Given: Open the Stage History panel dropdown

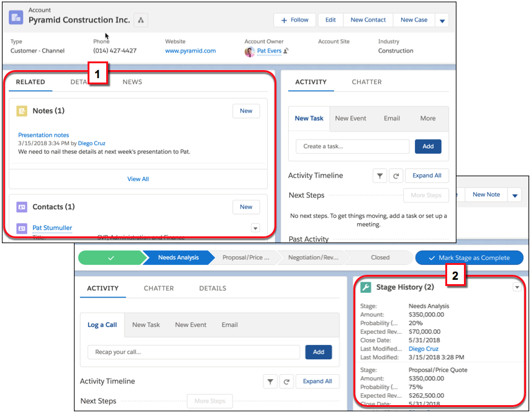Looking at the screenshot, I should 517,287.
